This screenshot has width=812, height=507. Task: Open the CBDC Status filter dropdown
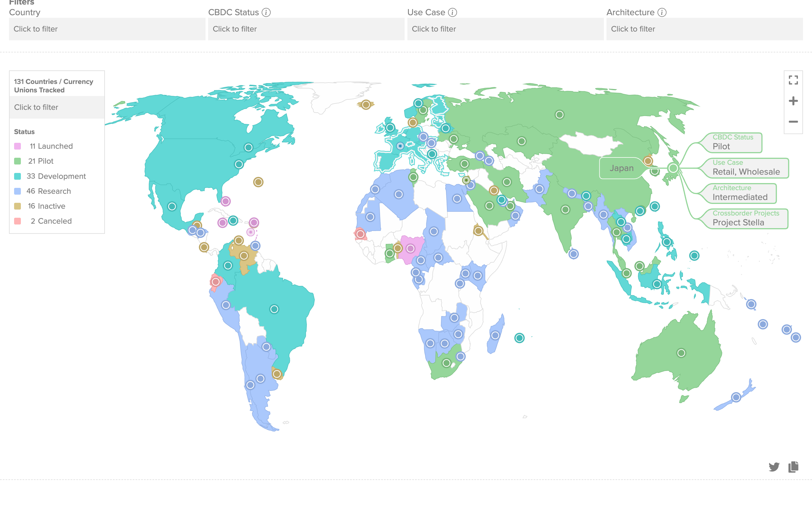(x=306, y=29)
